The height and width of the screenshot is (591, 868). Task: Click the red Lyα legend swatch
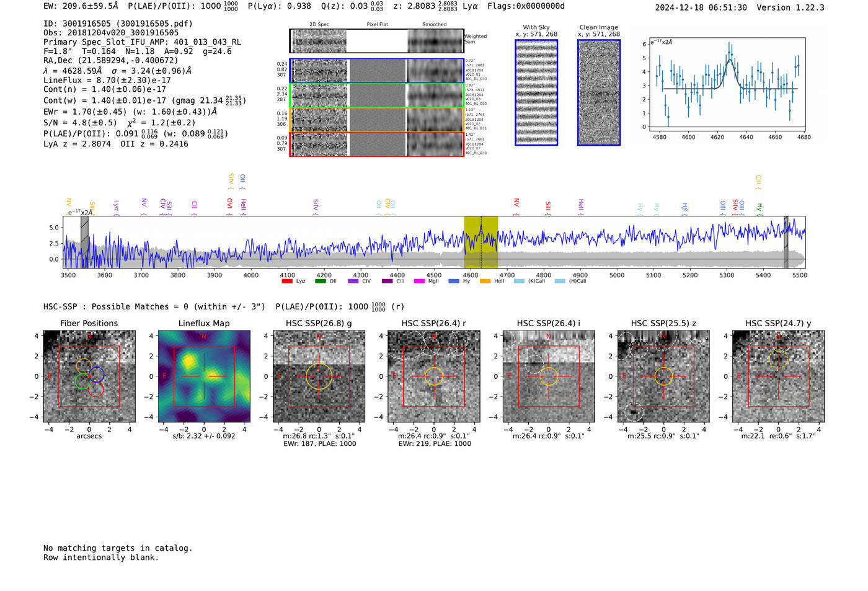point(287,281)
